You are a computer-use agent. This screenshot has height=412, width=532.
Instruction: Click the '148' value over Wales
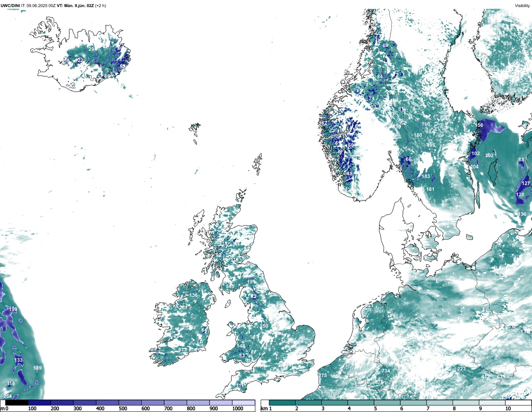tap(241, 346)
